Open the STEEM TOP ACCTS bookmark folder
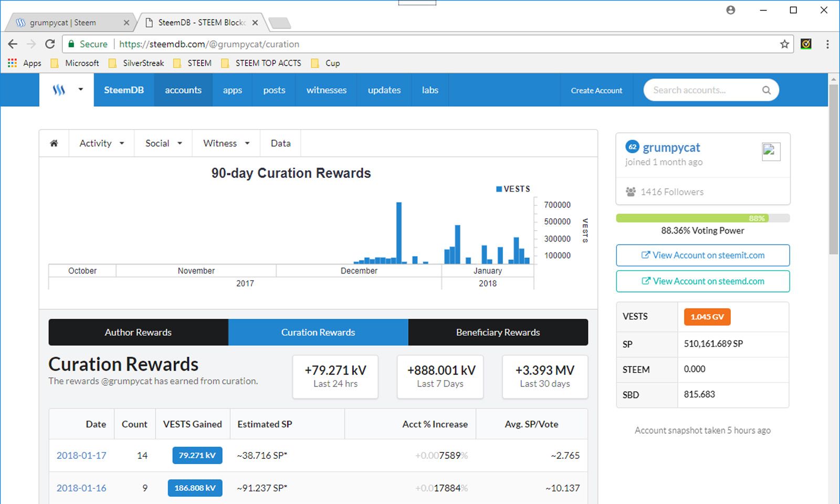 (x=261, y=63)
